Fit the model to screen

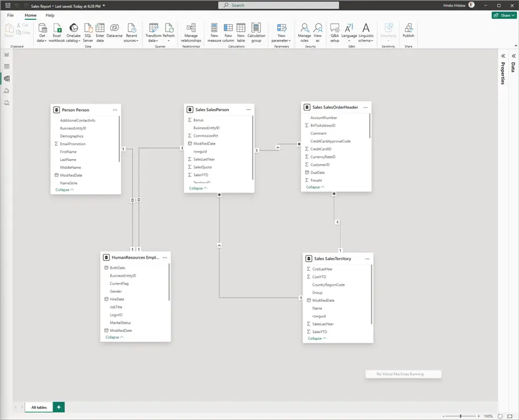510,416
